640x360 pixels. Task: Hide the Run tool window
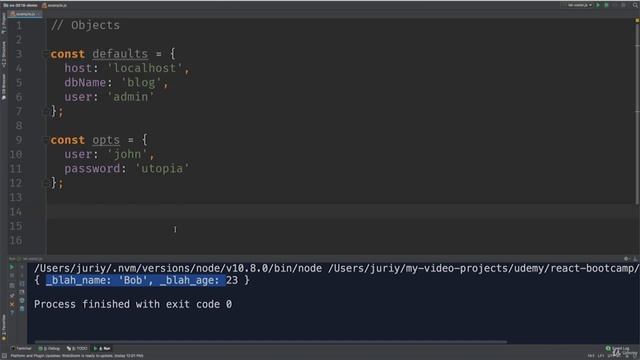point(635,259)
